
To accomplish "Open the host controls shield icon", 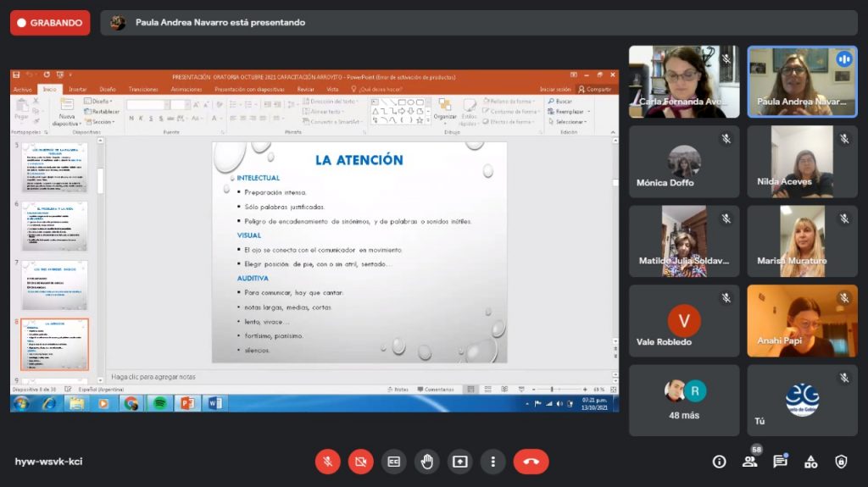I will 841,462.
